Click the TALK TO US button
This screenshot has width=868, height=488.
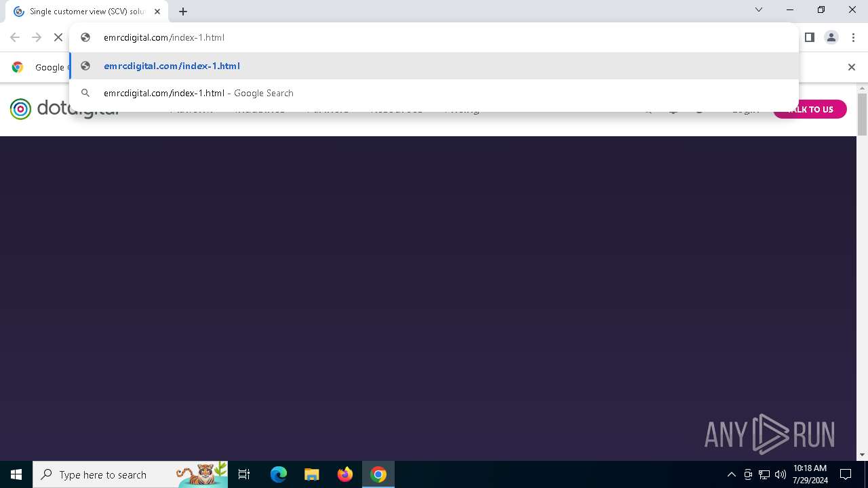point(810,109)
